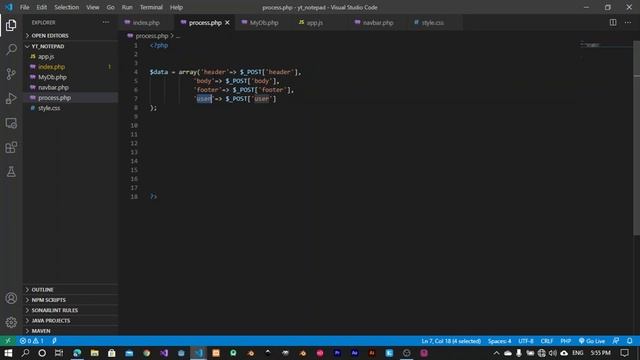Open the Help menu

coord(176,7)
